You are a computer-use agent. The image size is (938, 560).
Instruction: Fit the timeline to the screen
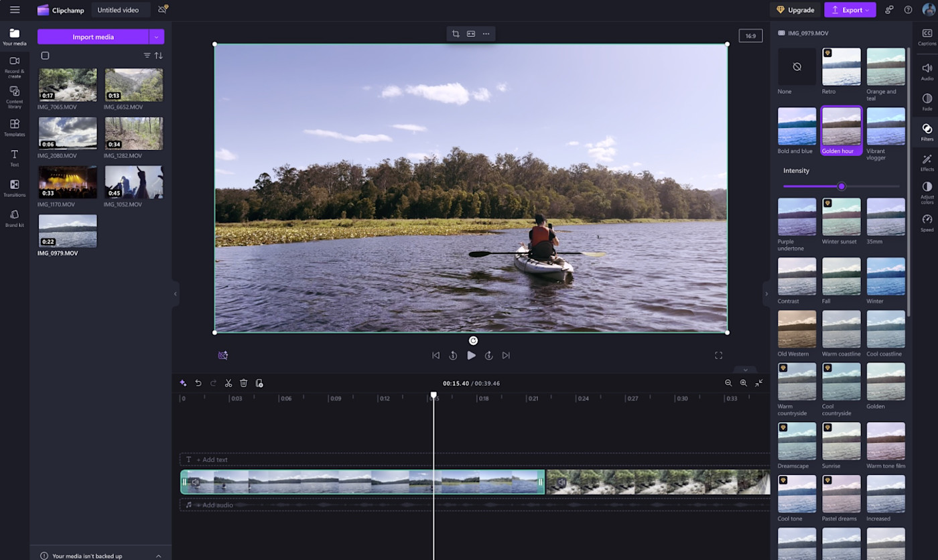pyautogui.click(x=758, y=383)
